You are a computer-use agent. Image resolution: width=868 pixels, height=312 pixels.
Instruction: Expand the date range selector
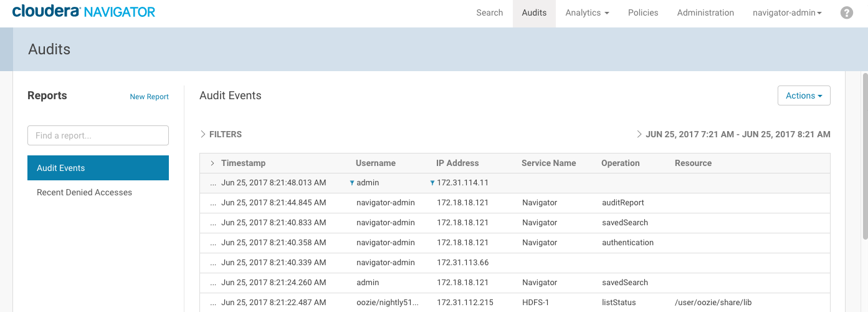click(733, 134)
